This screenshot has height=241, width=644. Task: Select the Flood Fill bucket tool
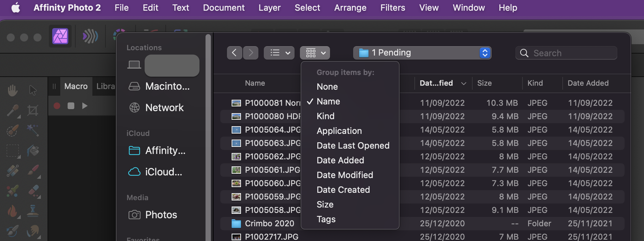click(x=33, y=151)
